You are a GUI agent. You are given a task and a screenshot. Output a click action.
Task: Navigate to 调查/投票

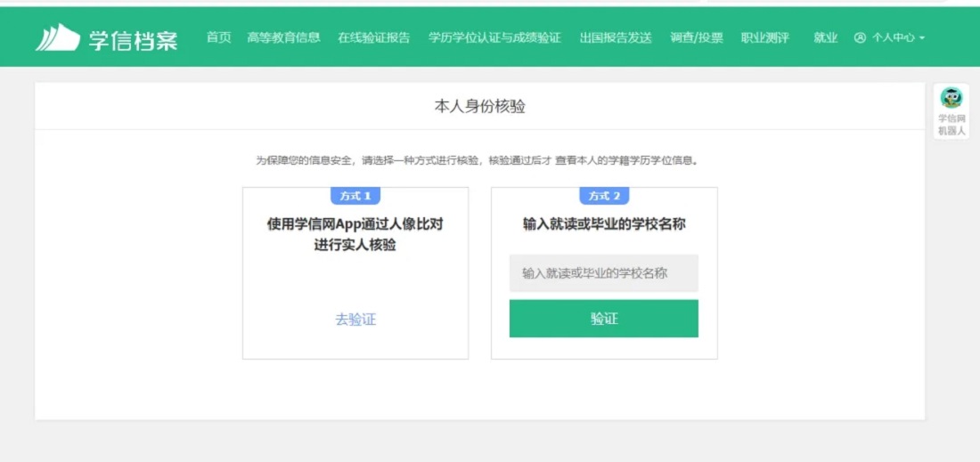click(x=697, y=38)
